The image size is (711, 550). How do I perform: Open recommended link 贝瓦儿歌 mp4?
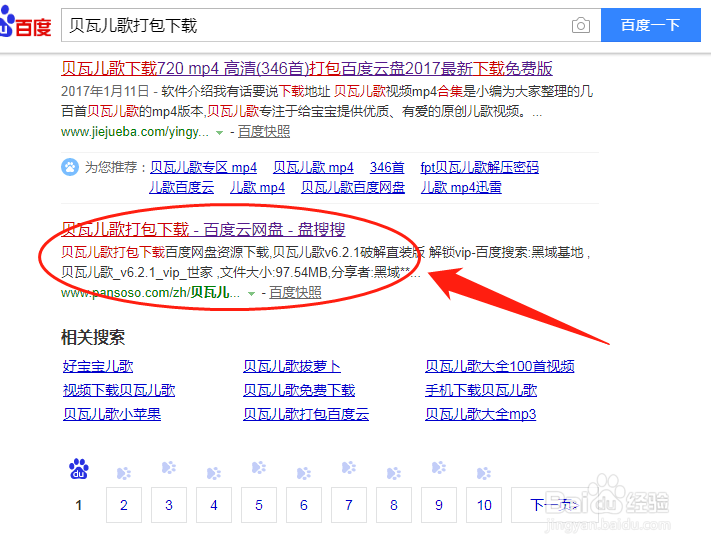(x=313, y=167)
